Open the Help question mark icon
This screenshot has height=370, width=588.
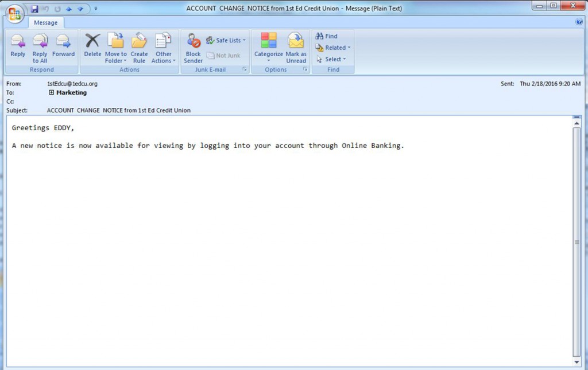click(x=579, y=22)
